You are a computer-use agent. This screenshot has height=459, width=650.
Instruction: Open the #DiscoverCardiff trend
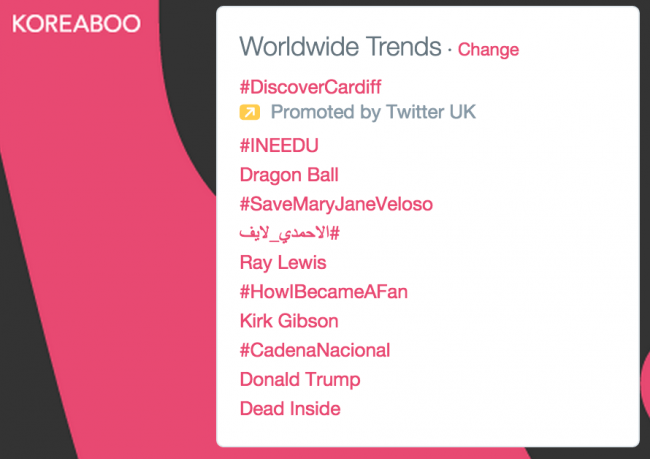coord(310,87)
